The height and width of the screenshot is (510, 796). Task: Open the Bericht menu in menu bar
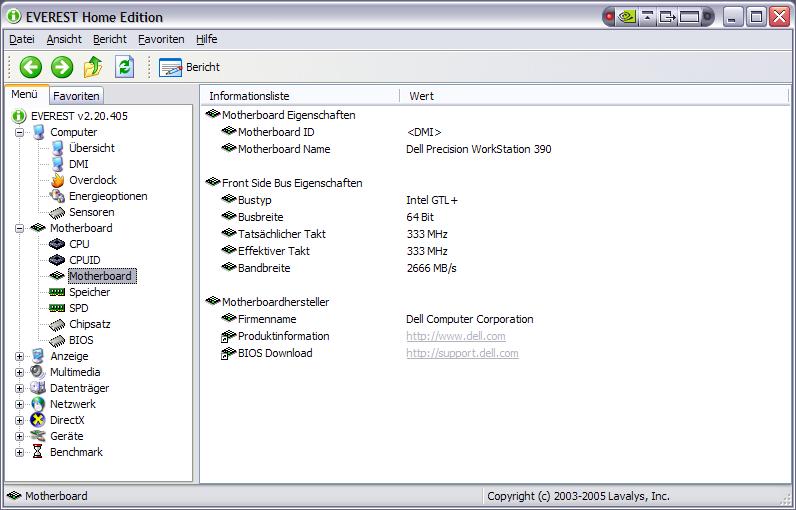click(110, 39)
